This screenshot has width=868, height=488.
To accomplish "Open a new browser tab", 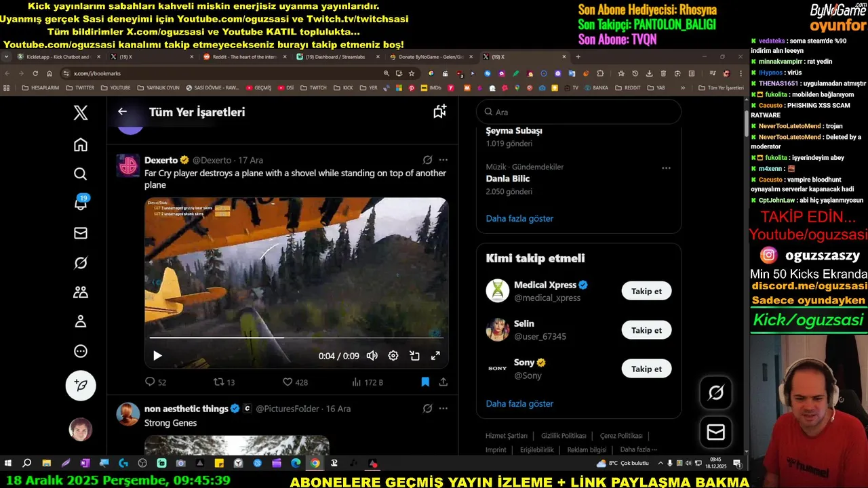I will click(578, 57).
